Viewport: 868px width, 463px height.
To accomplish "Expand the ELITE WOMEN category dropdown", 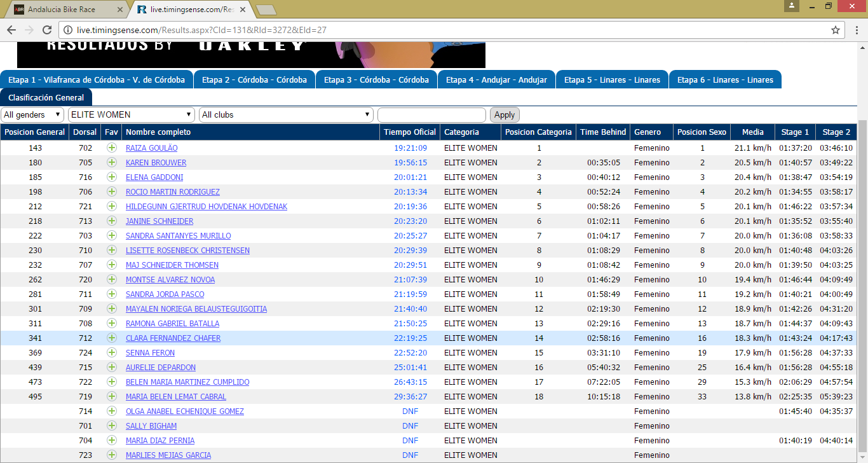I will [x=132, y=114].
